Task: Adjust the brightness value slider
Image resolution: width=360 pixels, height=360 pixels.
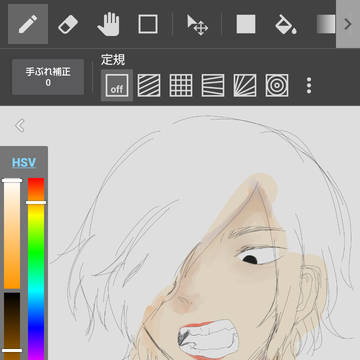Action: click(x=12, y=326)
